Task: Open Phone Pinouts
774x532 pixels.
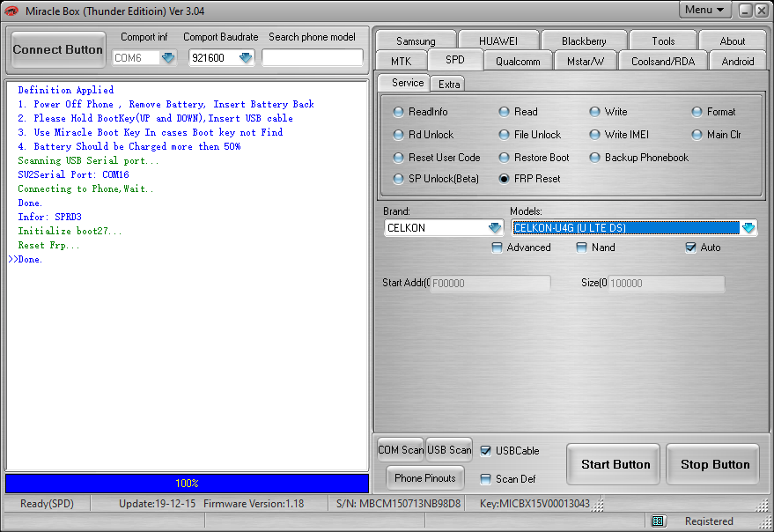Action: (425, 478)
